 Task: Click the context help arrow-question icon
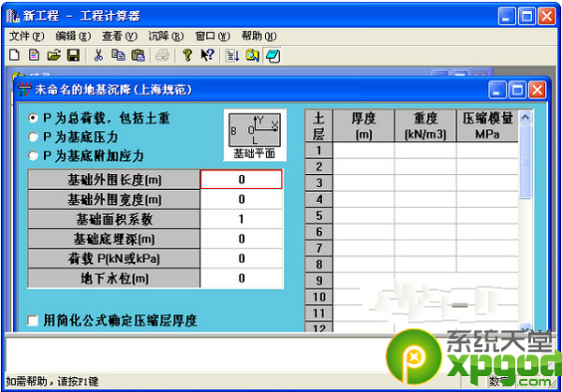click(x=207, y=55)
